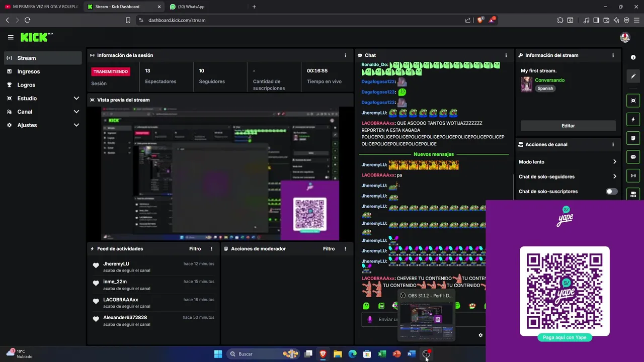Switch to the WhatsApp browser tab
The width and height of the screenshot is (644, 362).
205,7
